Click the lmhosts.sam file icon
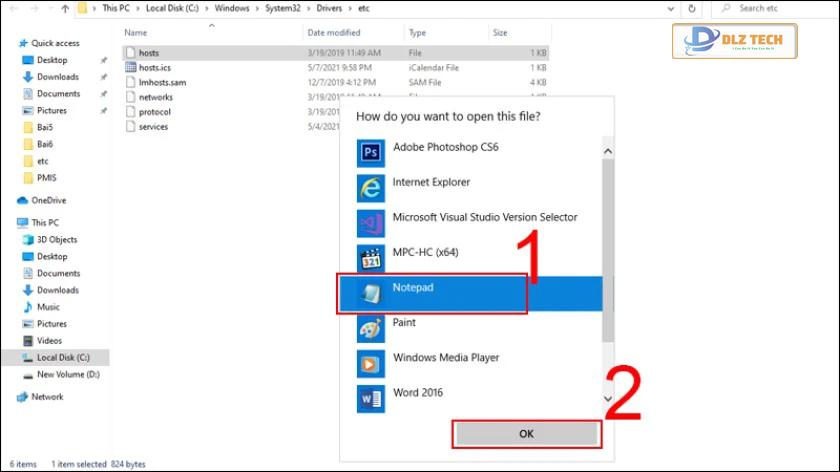Viewport: 840px width, 472px height. pos(131,83)
